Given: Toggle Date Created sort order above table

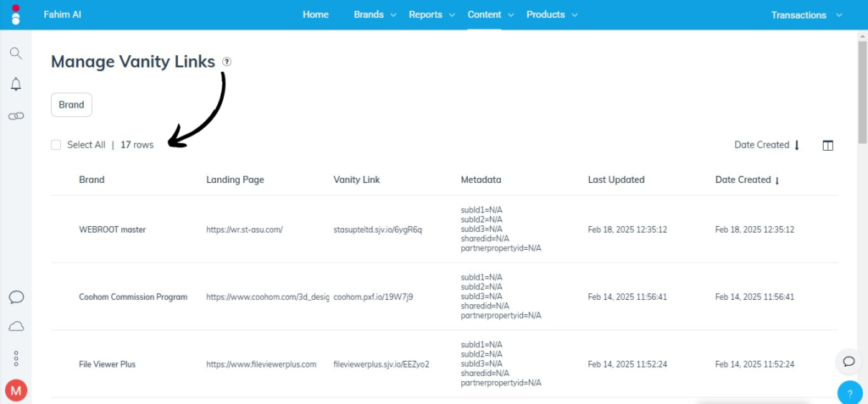Looking at the screenshot, I should click(x=766, y=145).
